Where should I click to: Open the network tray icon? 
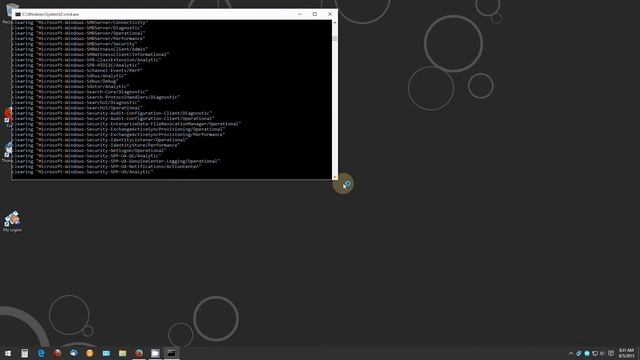(595, 353)
